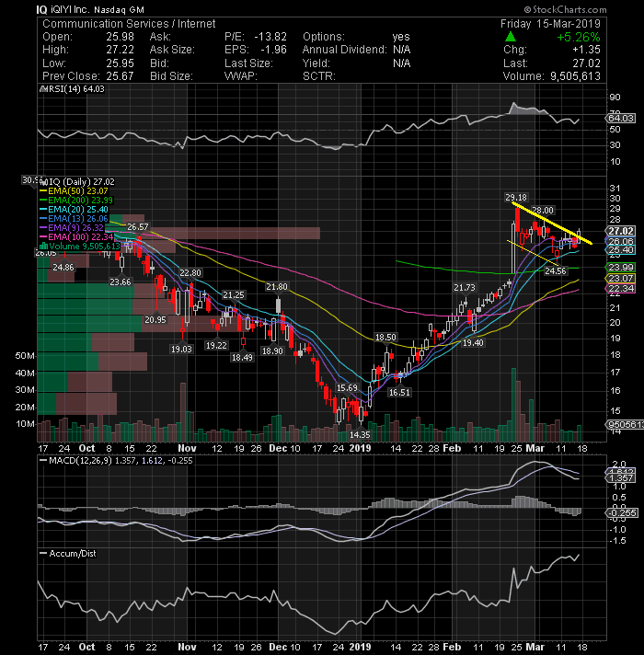Click the 24.56 low price label
This screenshot has width=644, height=655.
coord(556,271)
